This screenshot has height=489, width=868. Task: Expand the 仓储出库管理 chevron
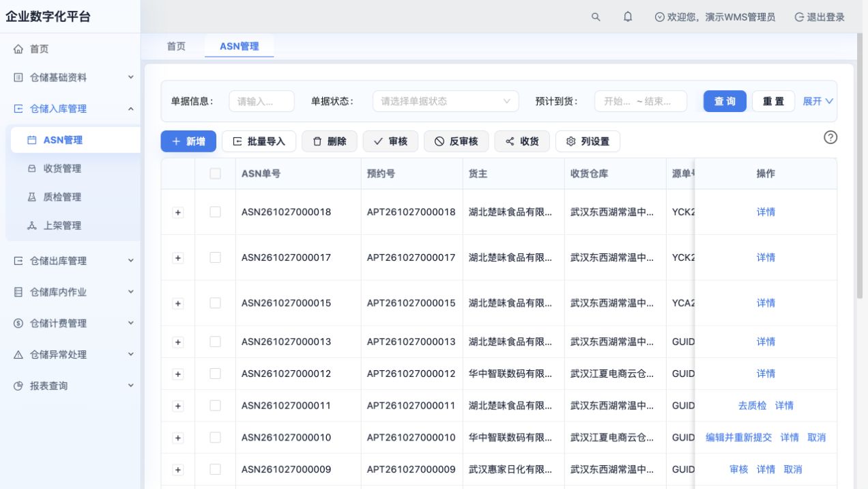pyautogui.click(x=131, y=261)
